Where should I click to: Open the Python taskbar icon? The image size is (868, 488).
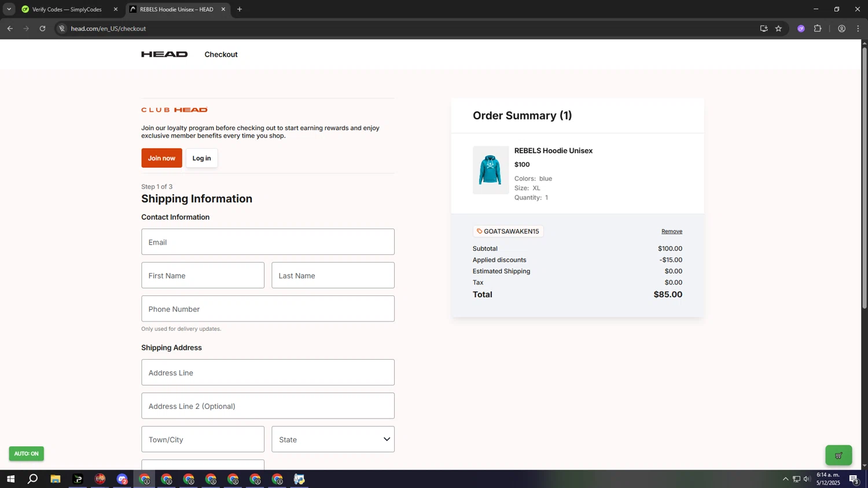tap(299, 479)
